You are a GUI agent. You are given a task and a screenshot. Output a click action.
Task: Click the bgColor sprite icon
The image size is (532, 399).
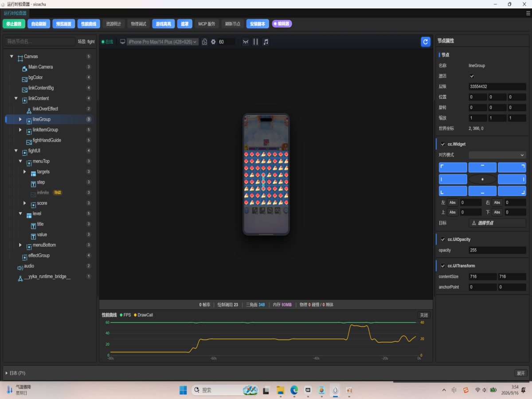pyautogui.click(x=24, y=79)
